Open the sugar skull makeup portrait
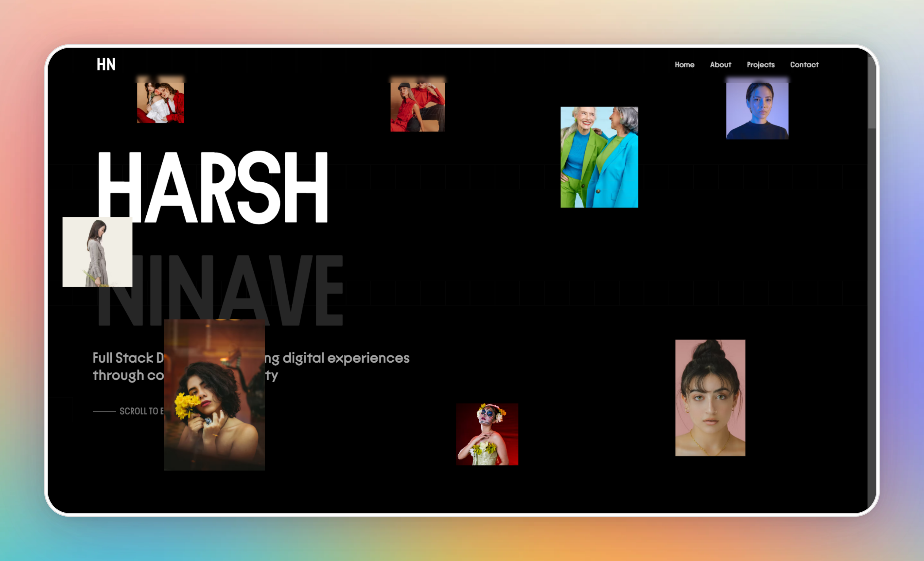 487,434
